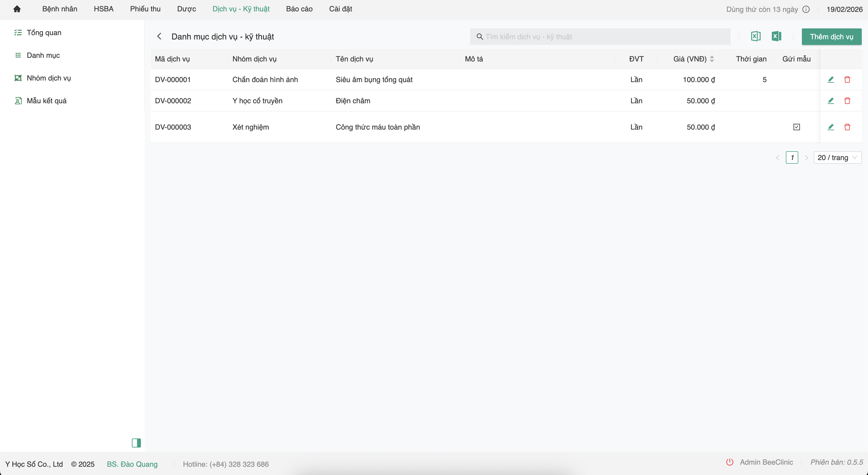Click Thêm dịch vụ button

click(831, 37)
